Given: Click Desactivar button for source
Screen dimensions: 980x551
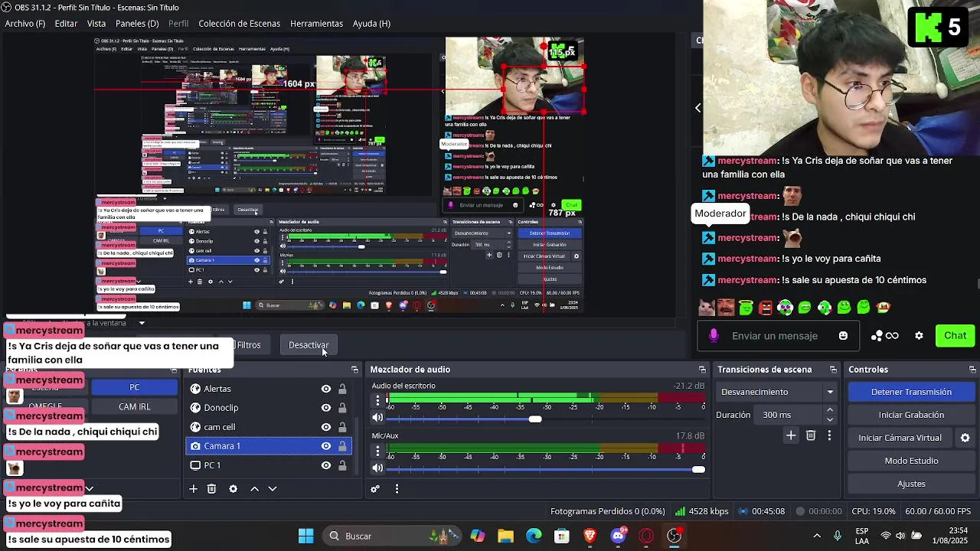Looking at the screenshot, I should click(x=308, y=345).
